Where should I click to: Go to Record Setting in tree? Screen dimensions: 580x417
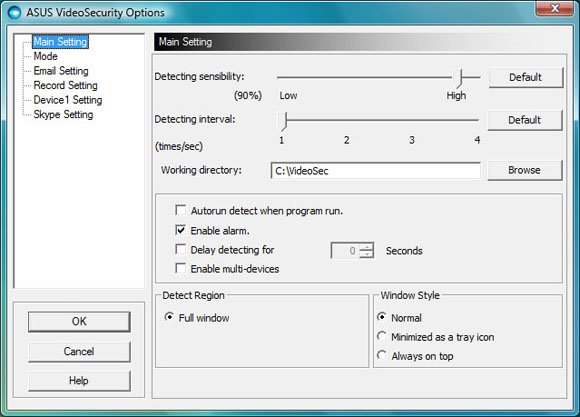click(65, 85)
